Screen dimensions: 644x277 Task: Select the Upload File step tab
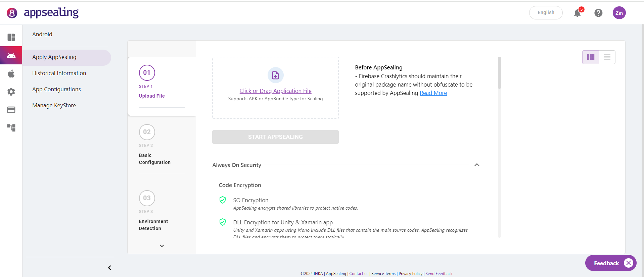coord(162,86)
